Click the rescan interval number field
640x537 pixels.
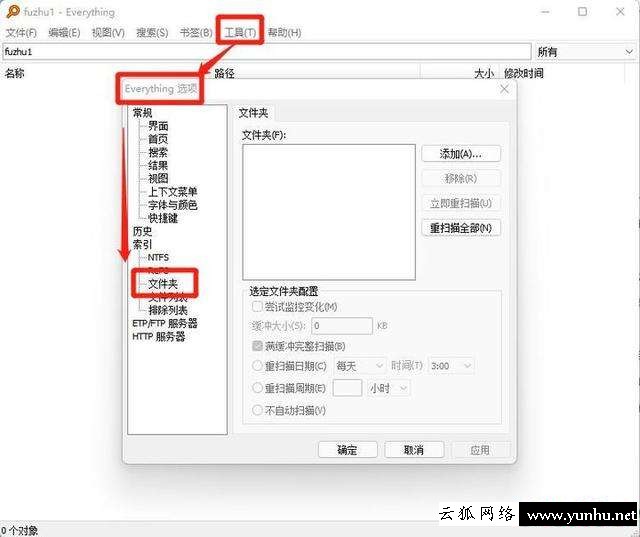pyautogui.click(x=347, y=388)
